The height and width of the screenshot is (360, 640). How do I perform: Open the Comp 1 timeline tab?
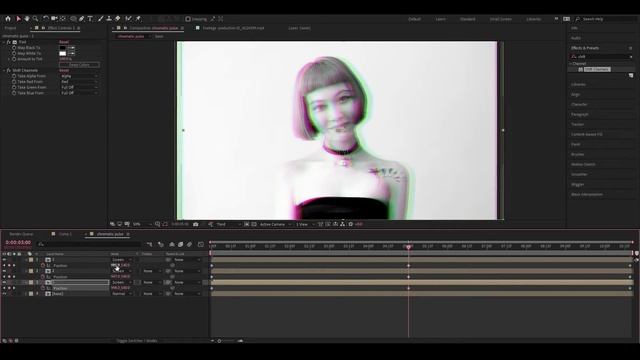[x=65, y=234]
